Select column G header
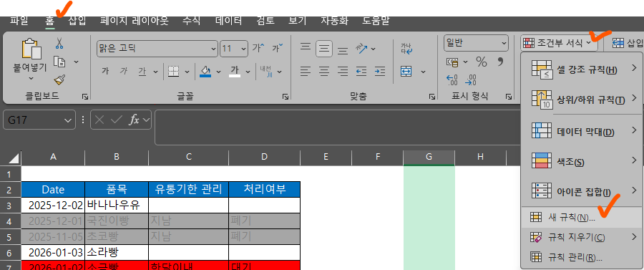Image resolution: width=644 pixels, height=270 pixels. pos(429,157)
